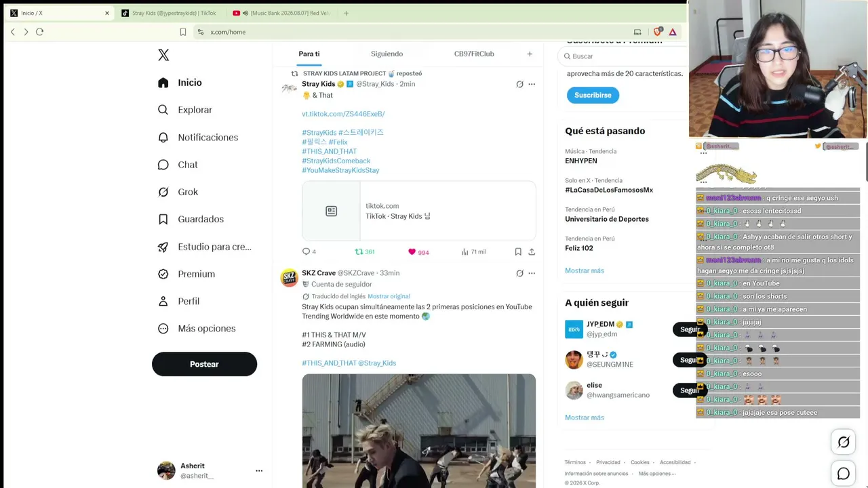This screenshot has height=488, width=868.
Task: Mute audio on the Music Bank tab
Action: click(x=245, y=13)
